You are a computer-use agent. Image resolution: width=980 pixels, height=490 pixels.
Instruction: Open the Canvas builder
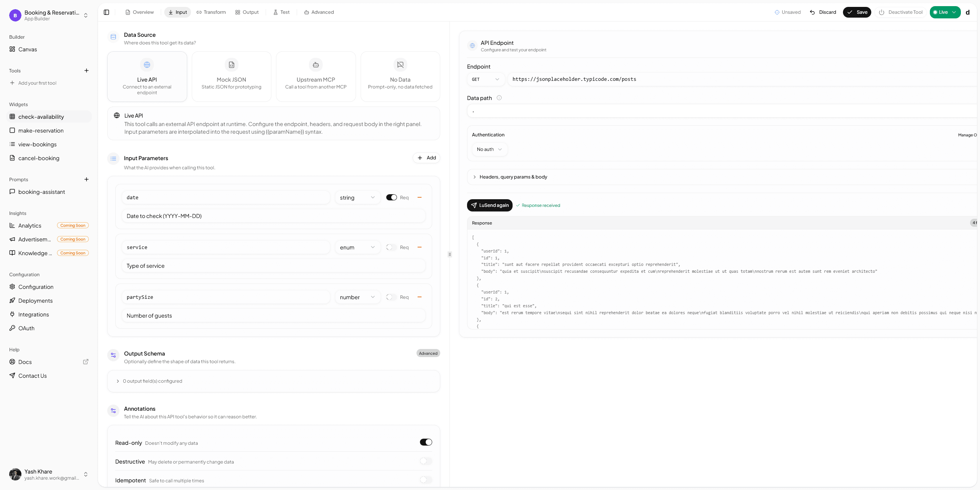point(28,49)
